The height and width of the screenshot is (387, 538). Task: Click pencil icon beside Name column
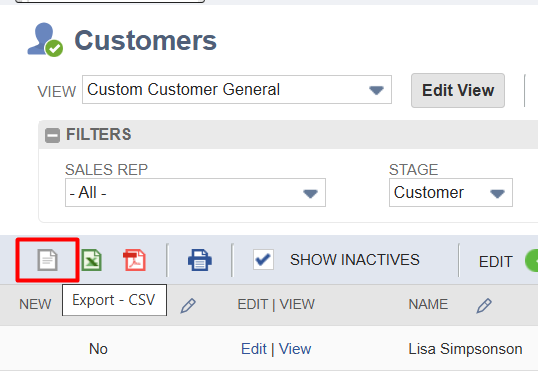484,305
